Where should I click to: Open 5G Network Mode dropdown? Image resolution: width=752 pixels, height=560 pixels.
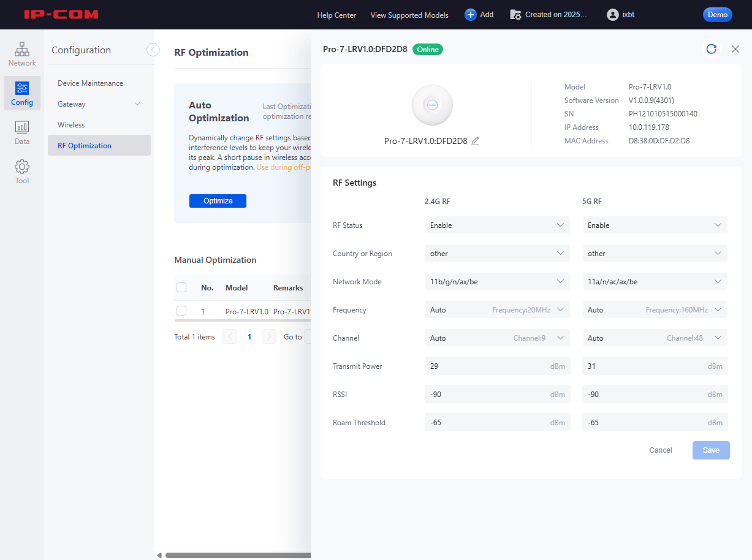point(655,282)
